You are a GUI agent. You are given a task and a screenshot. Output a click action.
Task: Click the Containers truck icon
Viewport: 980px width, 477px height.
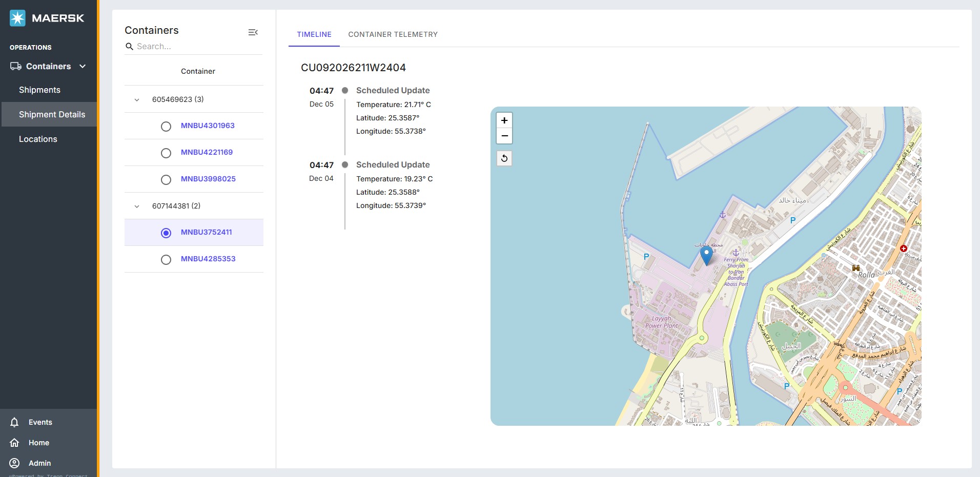click(x=16, y=66)
